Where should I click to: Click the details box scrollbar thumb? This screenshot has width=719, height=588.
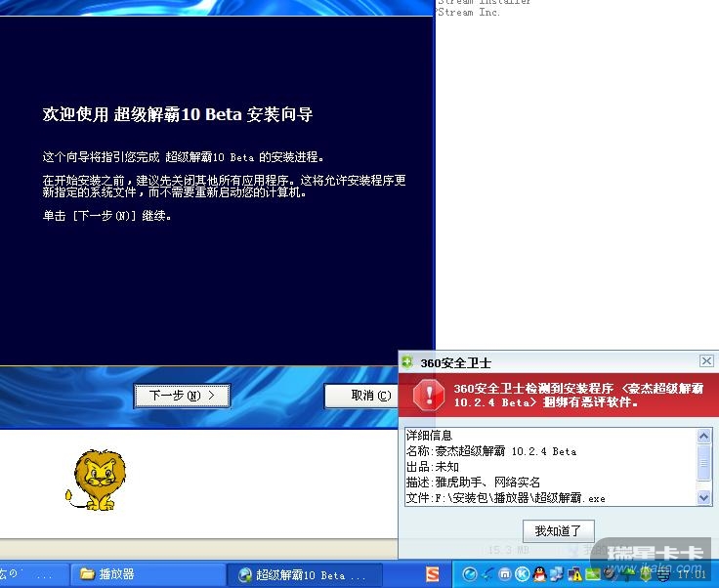point(704,463)
